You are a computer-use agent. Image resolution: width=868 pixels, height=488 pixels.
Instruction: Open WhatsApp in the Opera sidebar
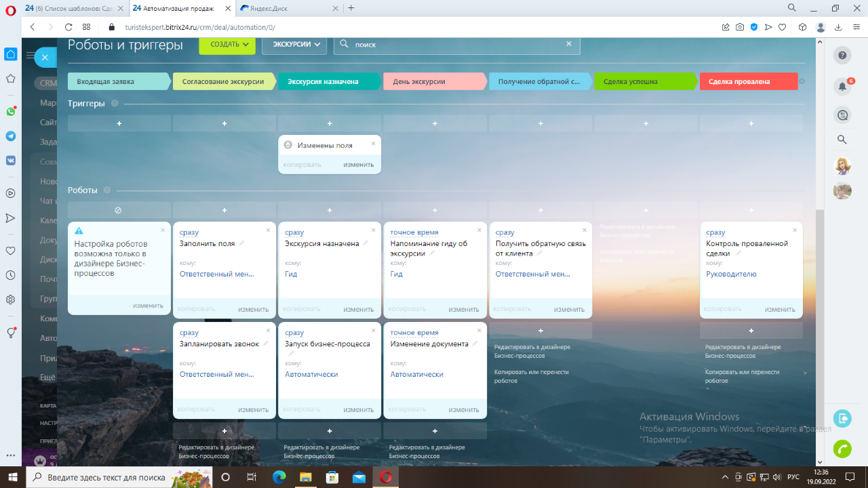10,111
